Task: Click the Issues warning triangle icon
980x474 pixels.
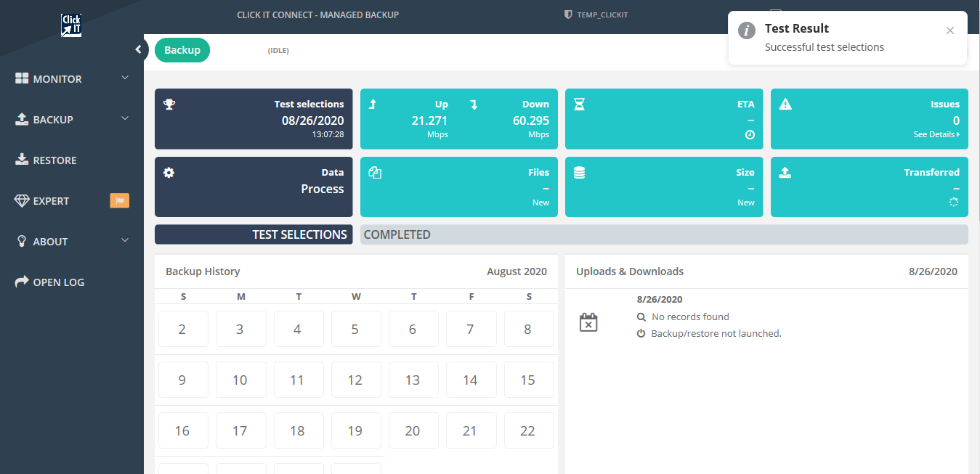Action: [x=785, y=105]
